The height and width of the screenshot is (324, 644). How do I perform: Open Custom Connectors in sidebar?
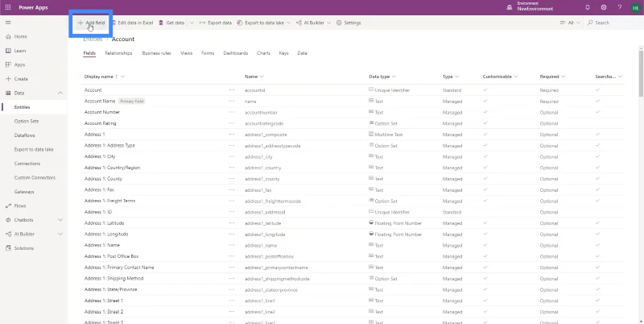coord(34,177)
